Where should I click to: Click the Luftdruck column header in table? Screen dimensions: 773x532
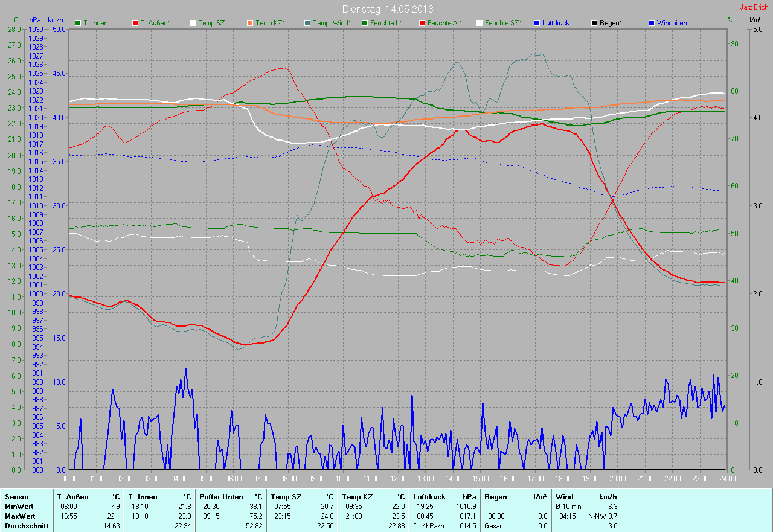point(429,497)
